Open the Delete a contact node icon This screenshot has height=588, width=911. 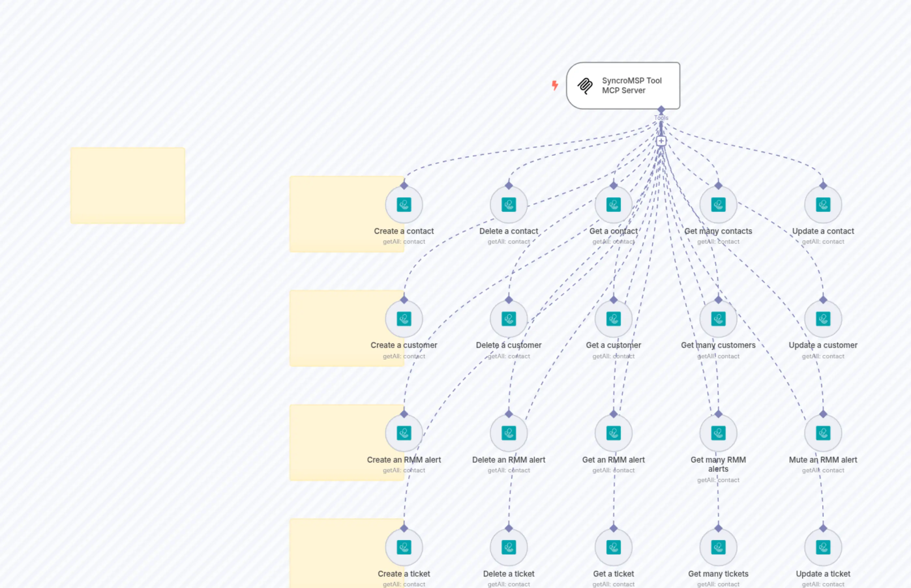click(508, 205)
